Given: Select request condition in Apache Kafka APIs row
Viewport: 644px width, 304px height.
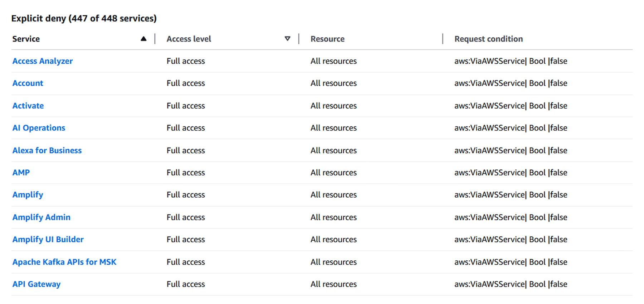Looking at the screenshot, I should click(511, 262).
